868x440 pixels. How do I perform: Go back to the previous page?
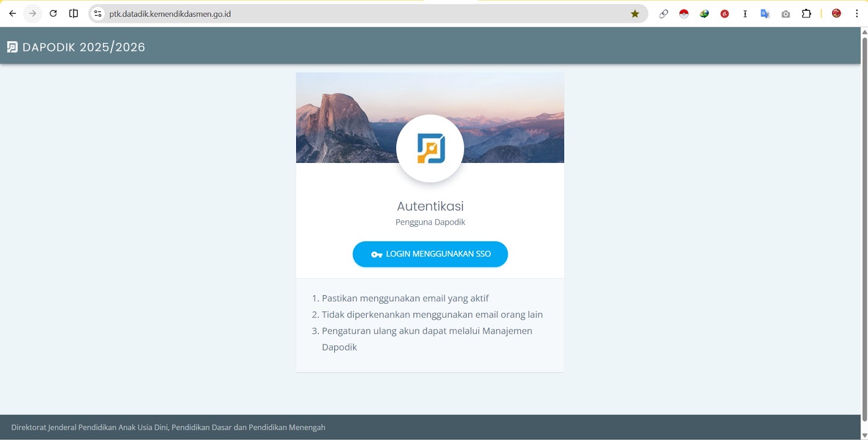(x=12, y=14)
